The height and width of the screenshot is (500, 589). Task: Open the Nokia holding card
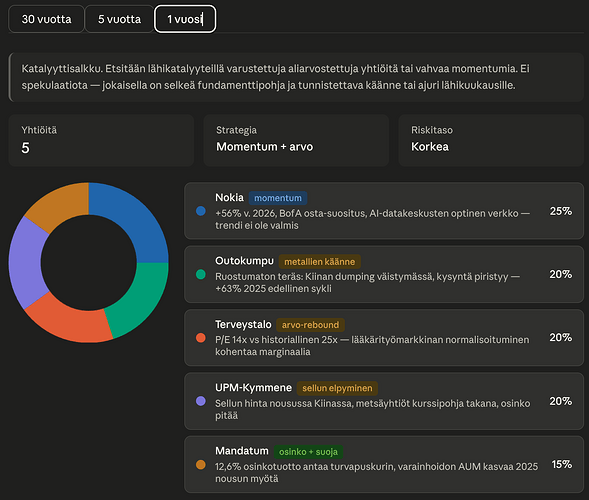coord(384,211)
